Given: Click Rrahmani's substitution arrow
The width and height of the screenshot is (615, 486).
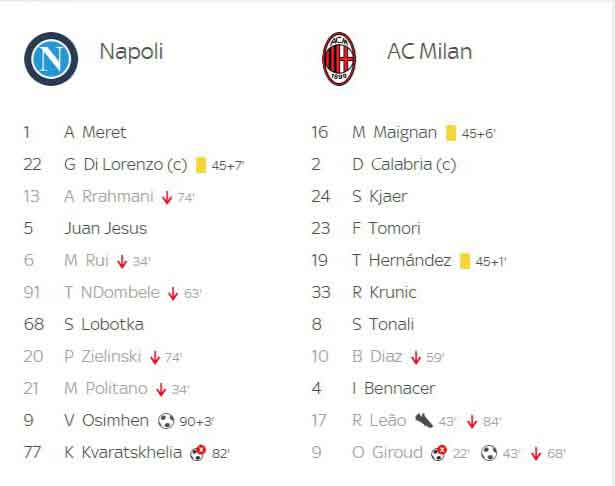Looking at the screenshot, I should tap(167, 197).
